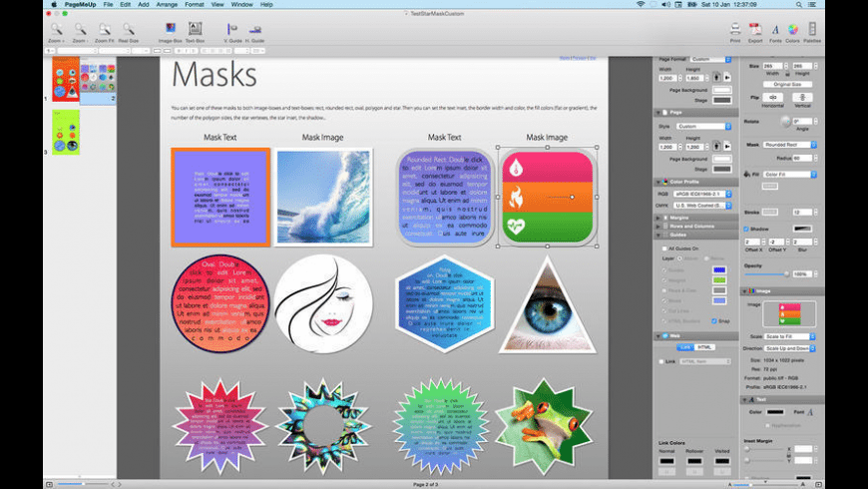Uncheck the Snap checkbox
The width and height of the screenshot is (868, 489).
(x=712, y=320)
